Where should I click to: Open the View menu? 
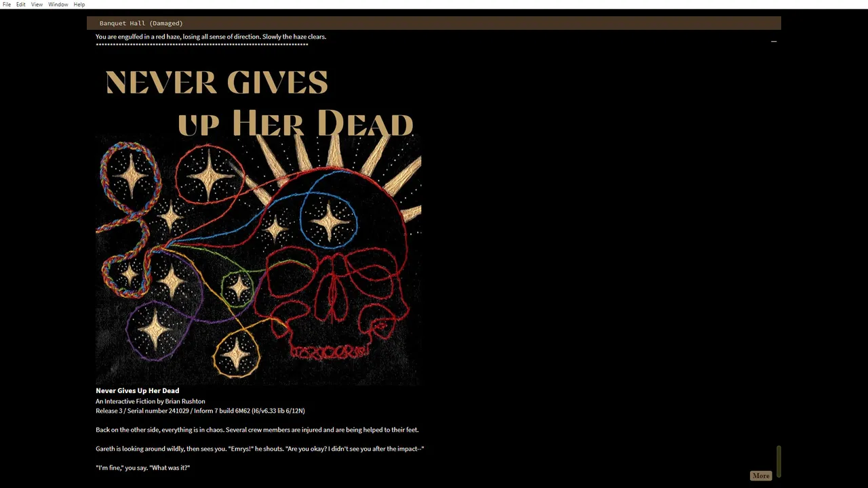[x=37, y=5]
